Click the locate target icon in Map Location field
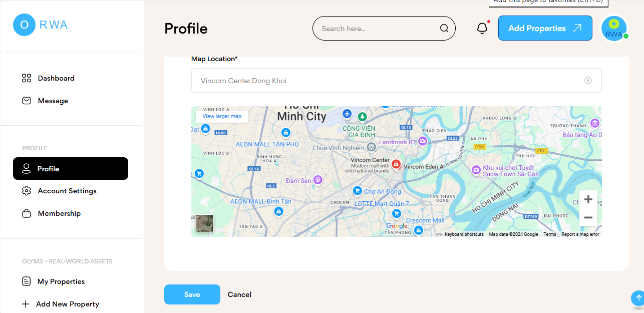Image resolution: width=644 pixels, height=313 pixels. coord(588,81)
